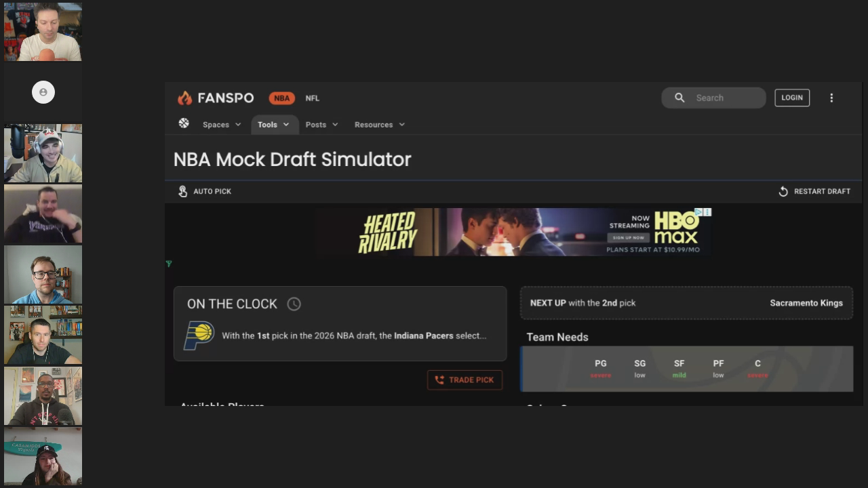The image size is (868, 488).
Task: Open the Heated Rivalry HBO Max banner ad
Action: (512, 232)
